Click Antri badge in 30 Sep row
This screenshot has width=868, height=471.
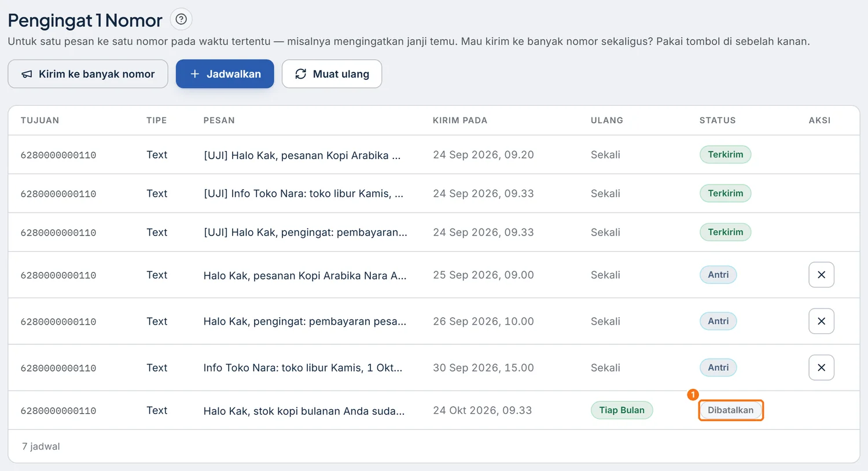[718, 367]
